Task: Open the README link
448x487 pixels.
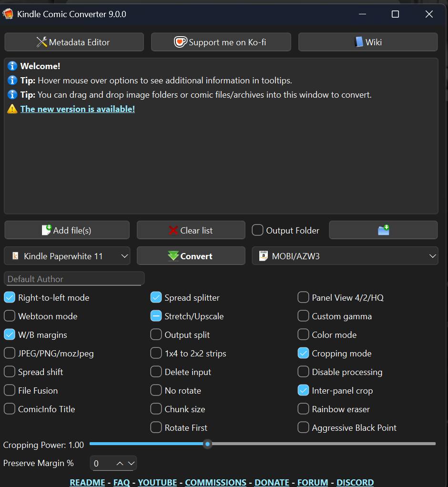Action: [x=87, y=482]
